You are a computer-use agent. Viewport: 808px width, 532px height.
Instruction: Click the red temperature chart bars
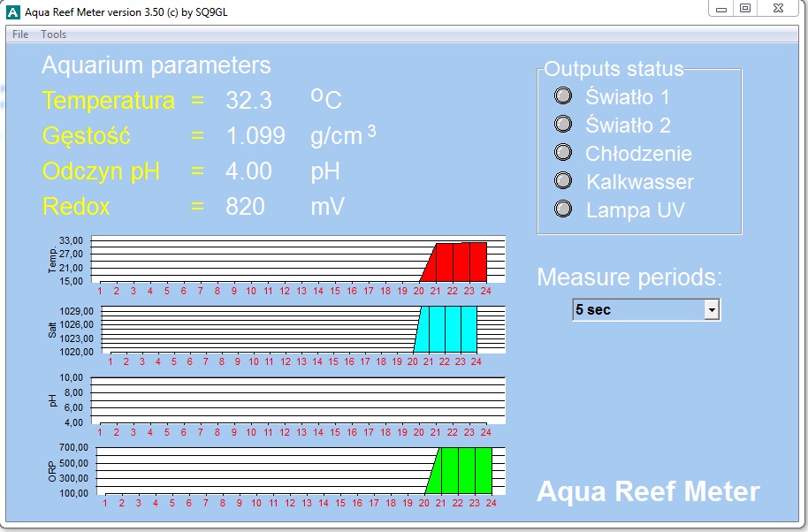[x=460, y=261]
